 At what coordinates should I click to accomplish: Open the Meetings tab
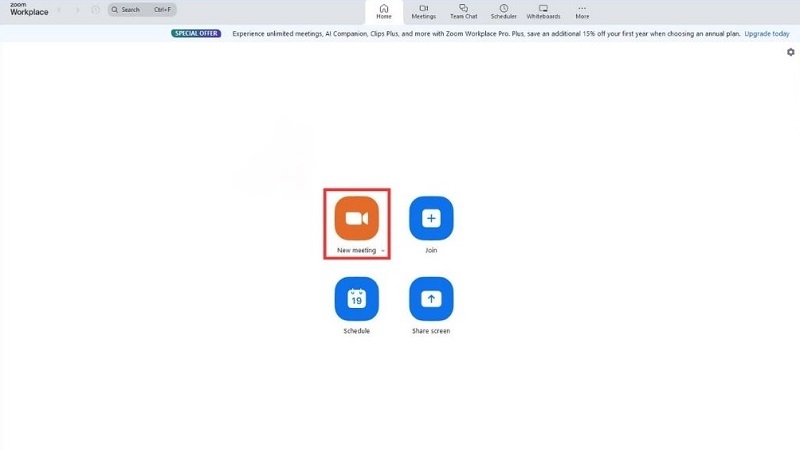tap(424, 11)
